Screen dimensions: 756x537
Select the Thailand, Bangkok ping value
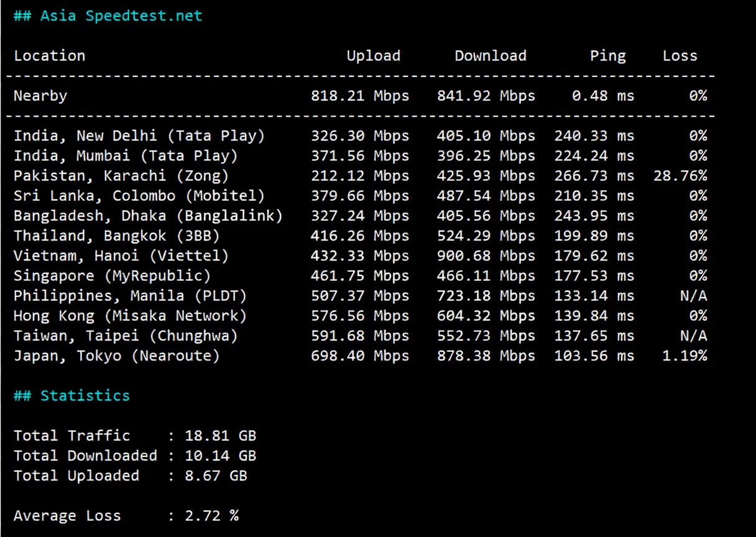[x=592, y=235]
